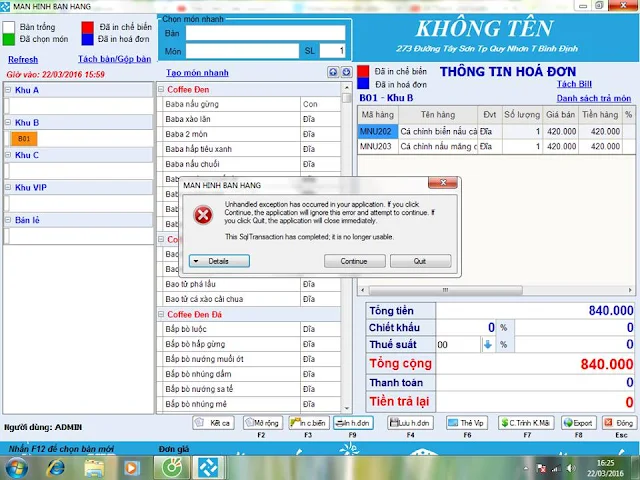Image resolution: width=640 pixels, height=480 pixels.
Task: Click the Đóng close button
Action: [619, 423]
